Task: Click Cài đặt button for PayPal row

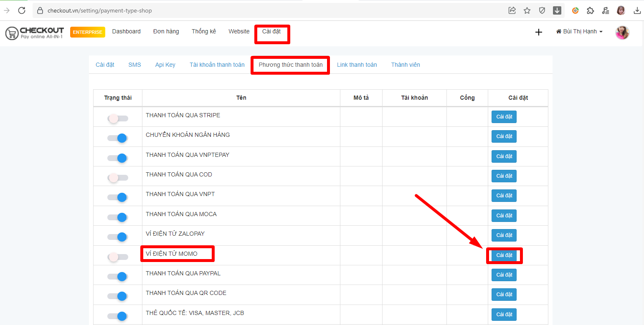Action: [x=504, y=275]
